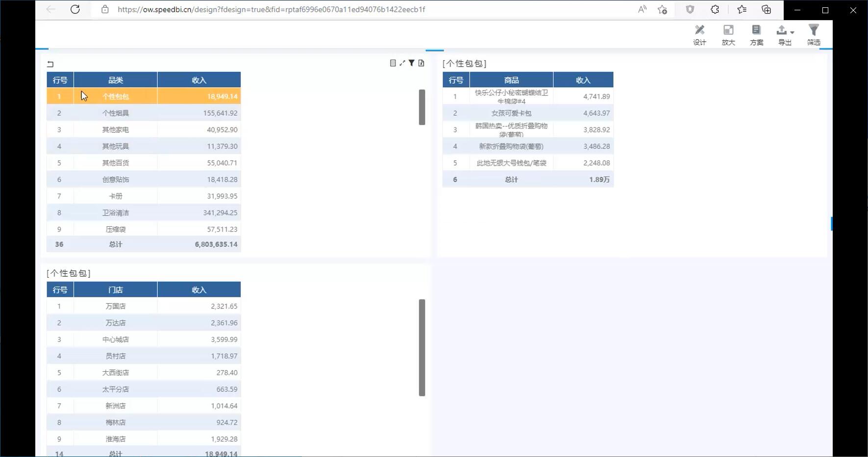Click the browser back arrow
Screen dimensions: 868x457
(x=50, y=9)
